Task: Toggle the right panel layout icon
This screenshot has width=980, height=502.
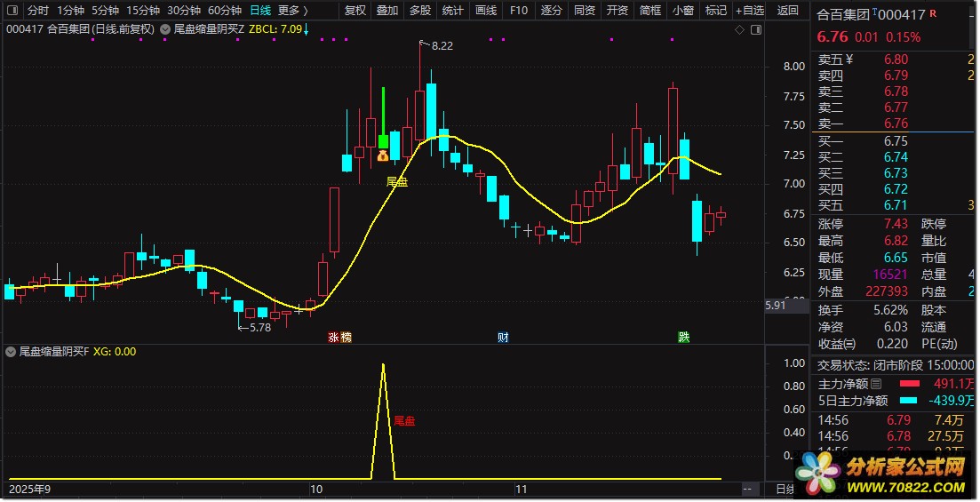Action: (756, 29)
